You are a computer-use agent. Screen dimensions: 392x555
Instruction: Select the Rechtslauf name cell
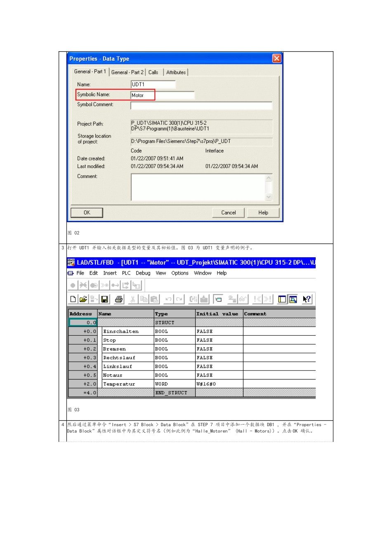click(x=128, y=358)
